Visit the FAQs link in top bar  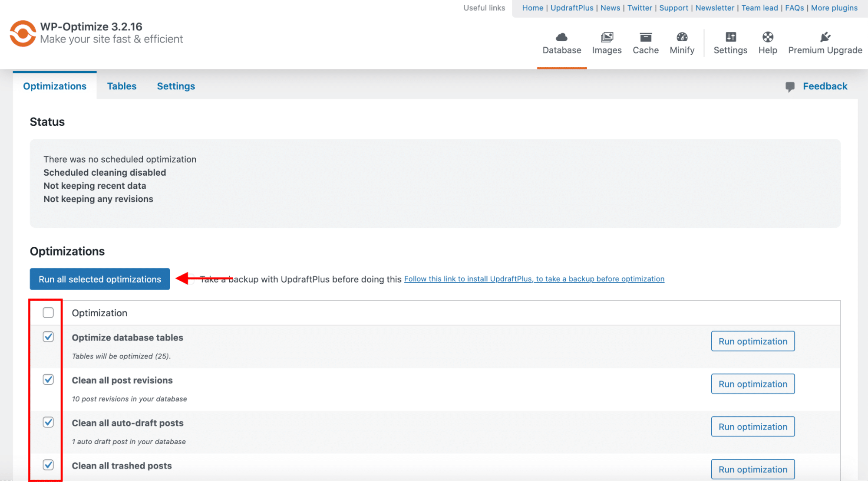pyautogui.click(x=794, y=8)
